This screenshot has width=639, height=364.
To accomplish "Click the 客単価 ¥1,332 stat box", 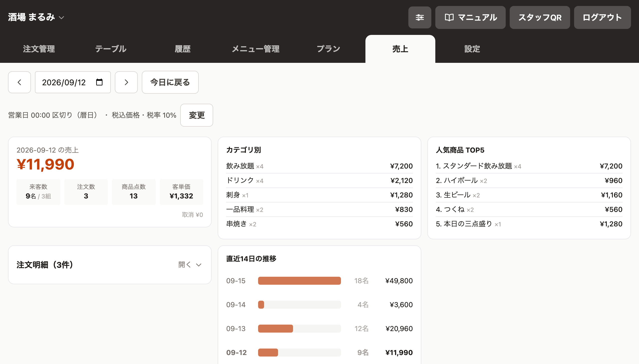I will (181, 192).
